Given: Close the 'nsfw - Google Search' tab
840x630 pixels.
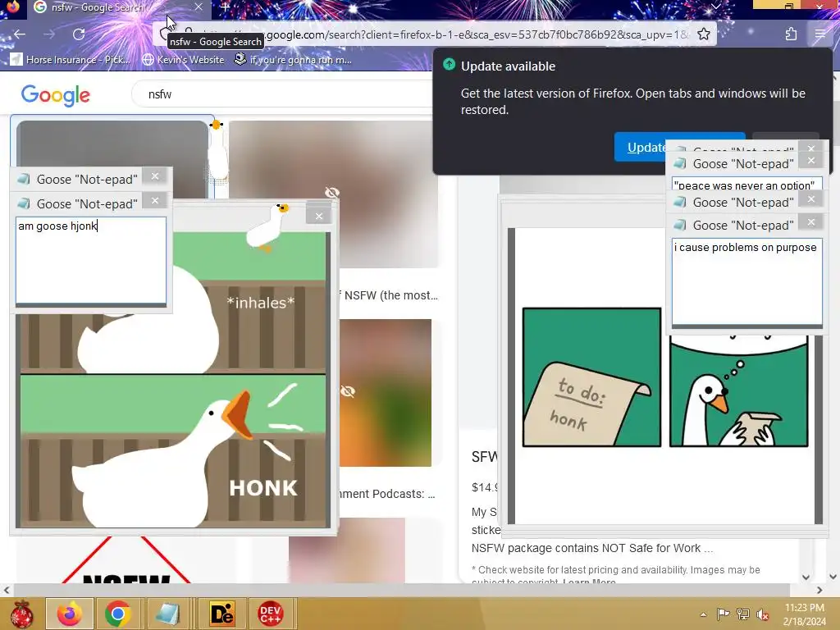Looking at the screenshot, I should (199, 7).
